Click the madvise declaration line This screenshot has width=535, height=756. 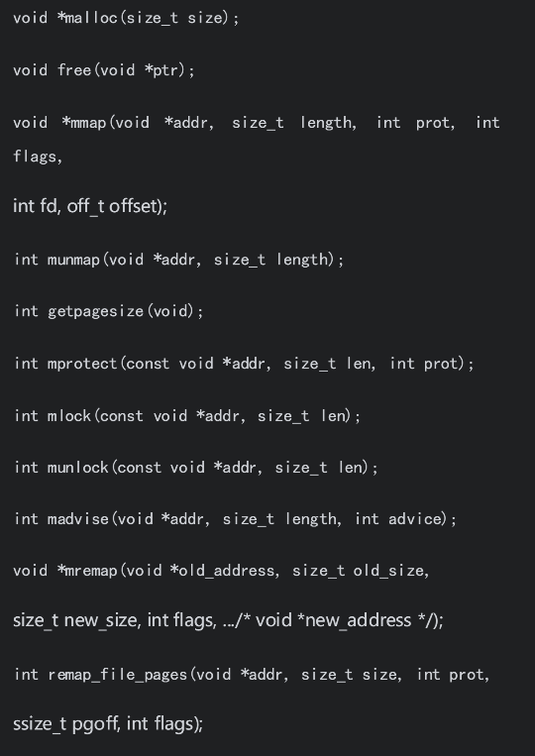tap(235, 519)
